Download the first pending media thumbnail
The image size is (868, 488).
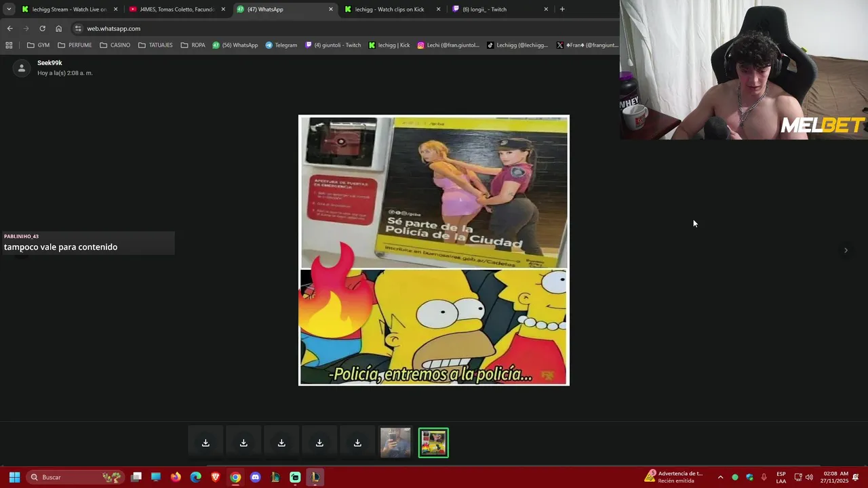click(205, 443)
